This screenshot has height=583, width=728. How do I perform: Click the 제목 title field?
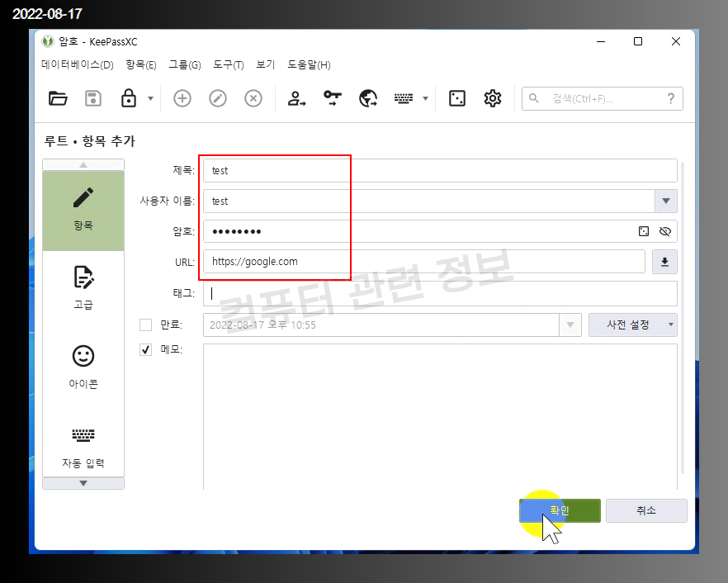[x=440, y=170]
